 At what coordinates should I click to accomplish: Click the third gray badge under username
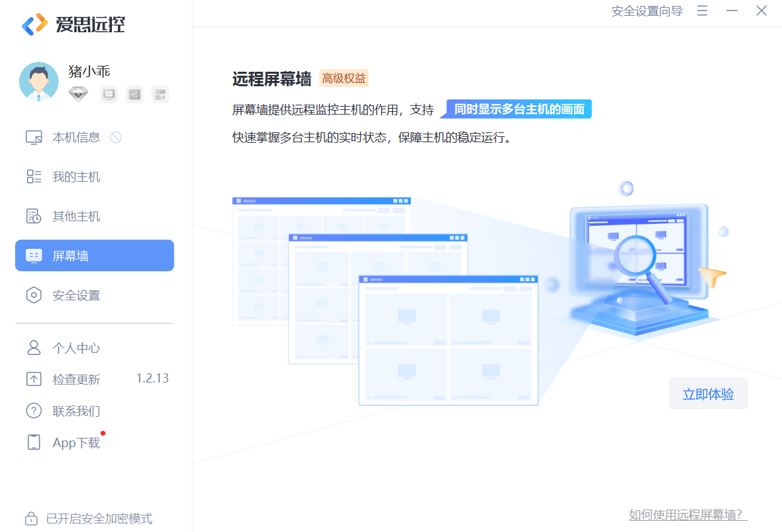160,95
